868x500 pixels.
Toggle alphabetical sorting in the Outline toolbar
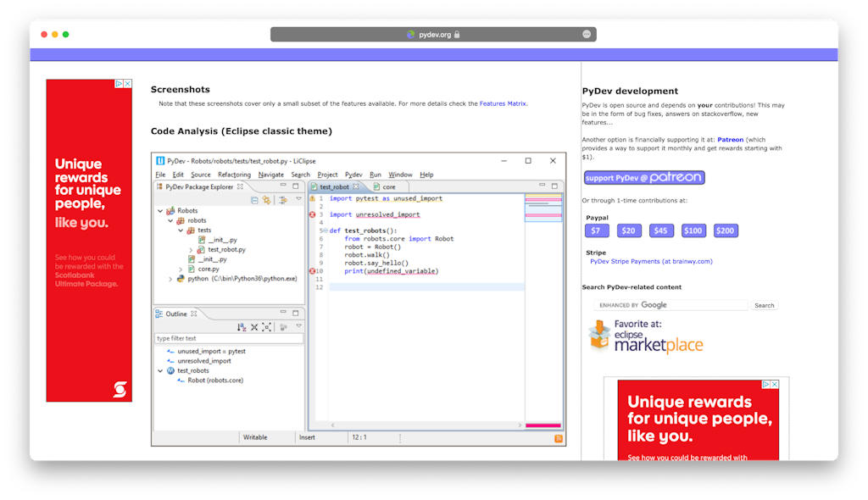(x=242, y=327)
